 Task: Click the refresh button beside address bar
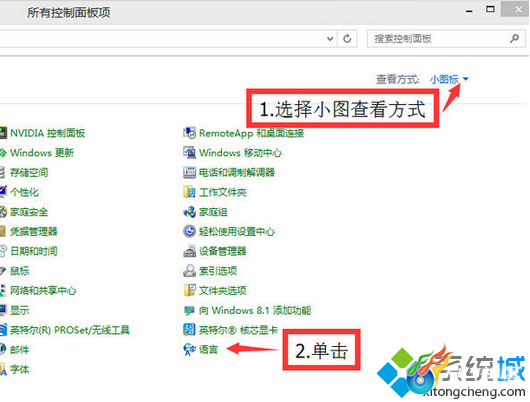pyautogui.click(x=347, y=39)
